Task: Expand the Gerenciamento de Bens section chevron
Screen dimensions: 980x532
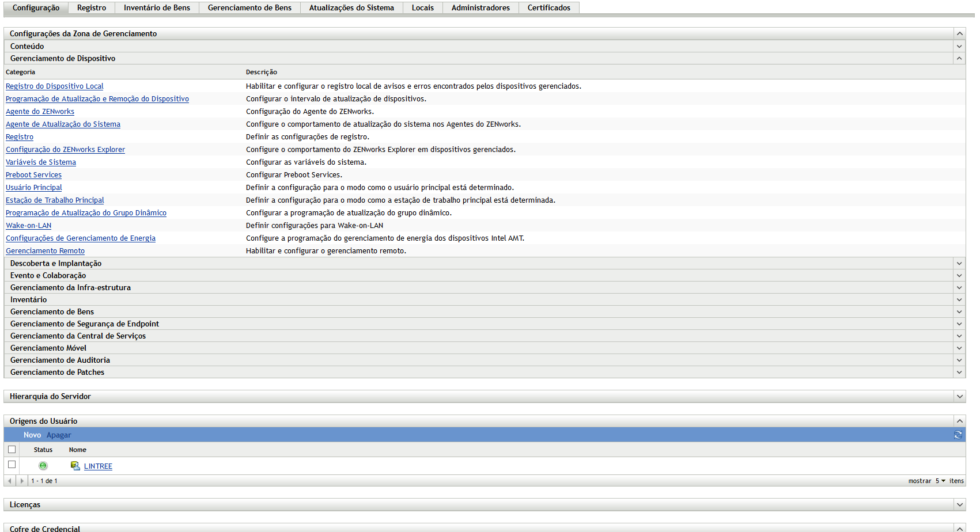Action: pyautogui.click(x=959, y=312)
